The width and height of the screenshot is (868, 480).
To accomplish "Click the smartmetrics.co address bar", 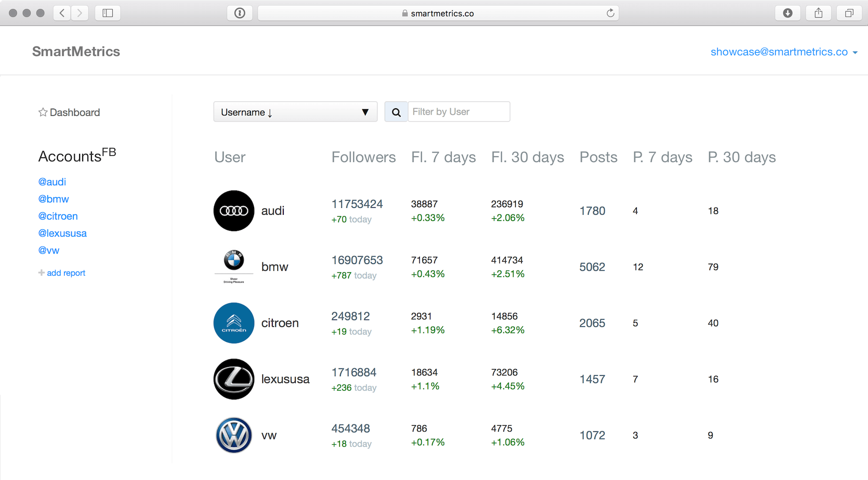I will click(438, 13).
